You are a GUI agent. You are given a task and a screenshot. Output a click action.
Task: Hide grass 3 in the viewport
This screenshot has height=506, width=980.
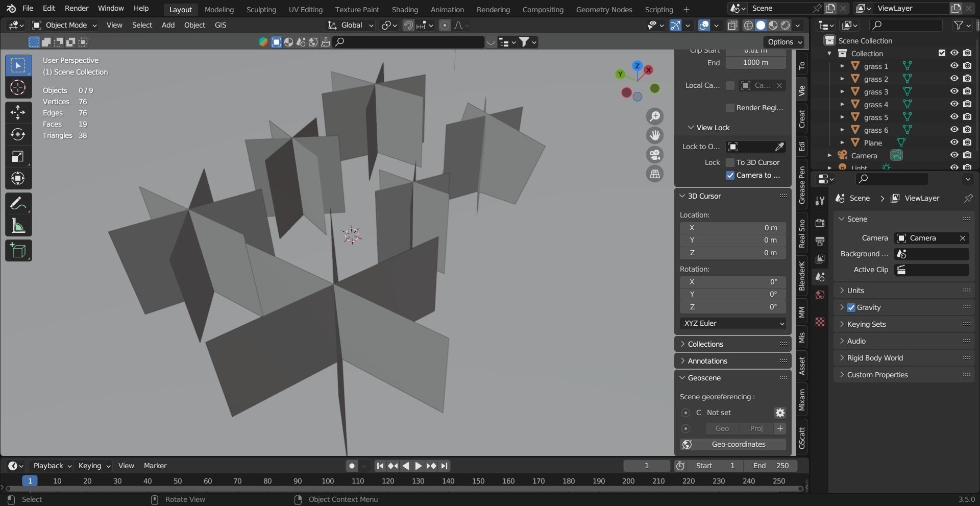click(x=954, y=91)
